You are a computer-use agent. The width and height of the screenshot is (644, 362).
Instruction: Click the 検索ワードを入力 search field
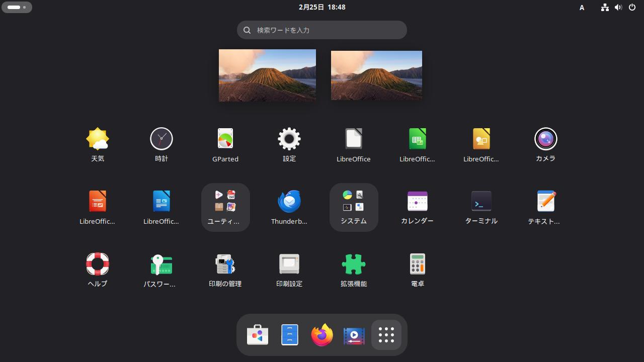coord(322,30)
